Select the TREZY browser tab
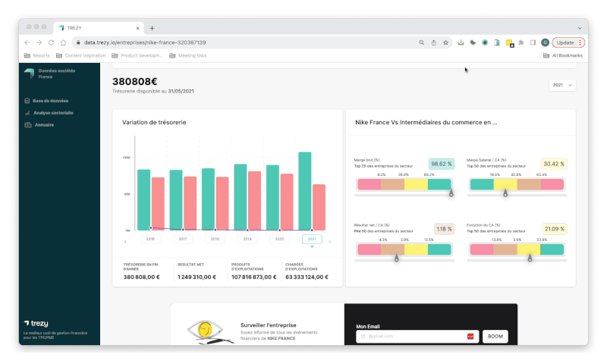This screenshot has height=364, width=607. [99, 28]
